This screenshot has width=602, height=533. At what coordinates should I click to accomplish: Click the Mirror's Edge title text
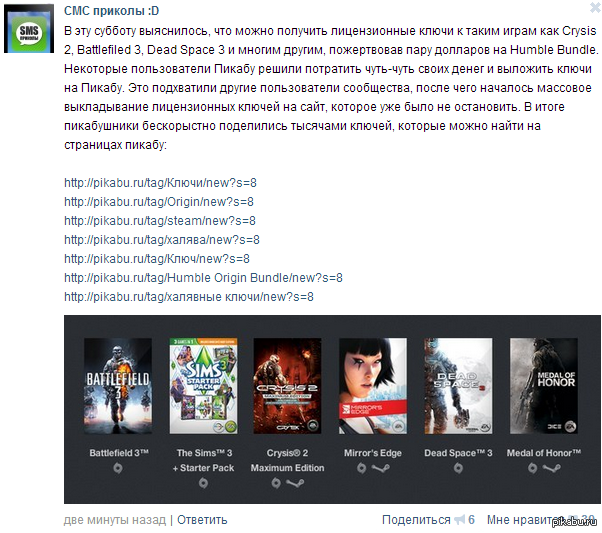click(x=373, y=453)
